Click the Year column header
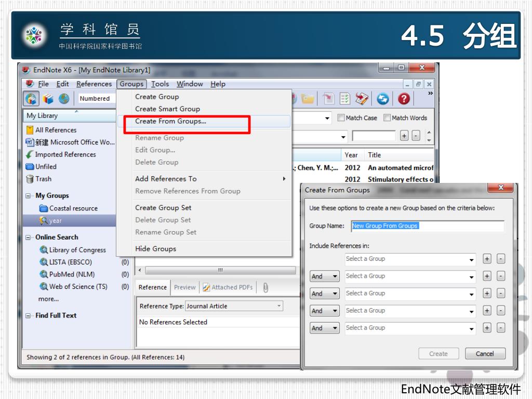This screenshot has height=399, width=532. pos(351,155)
